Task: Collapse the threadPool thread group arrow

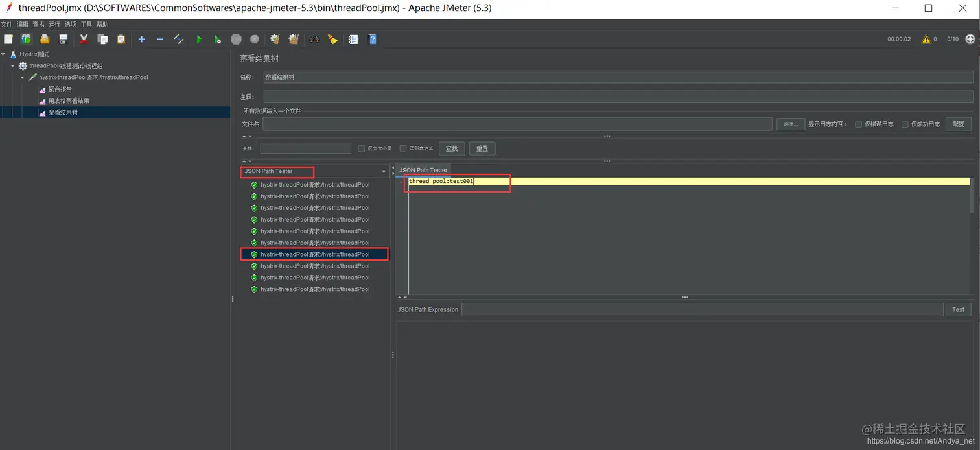Action: pyautogui.click(x=13, y=66)
